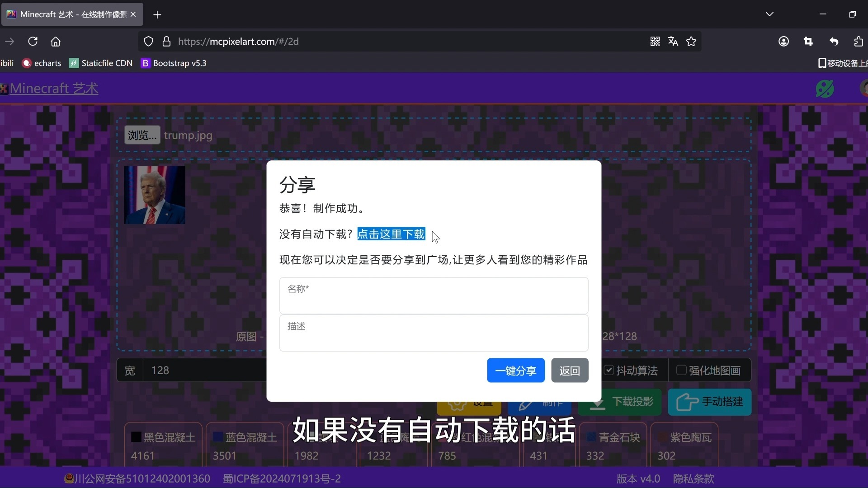Translate the page using the translate icon
Image resolution: width=868 pixels, height=488 pixels.
pos(673,41)
